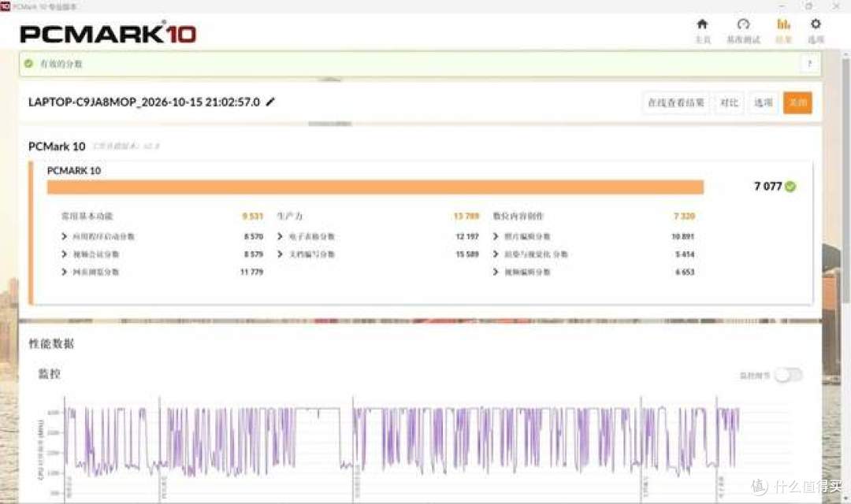
Task: Click the score value 12 197
Action: click(467, 236)
